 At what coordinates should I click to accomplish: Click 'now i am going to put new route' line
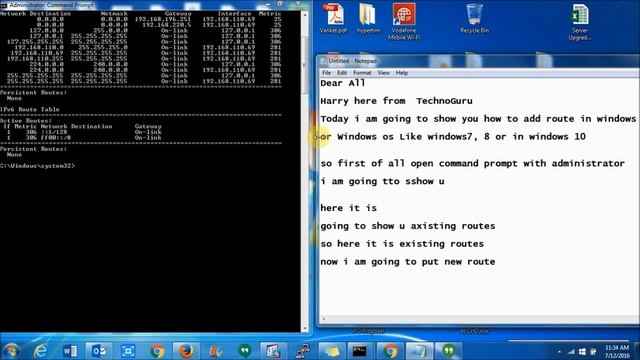[408, 262]
